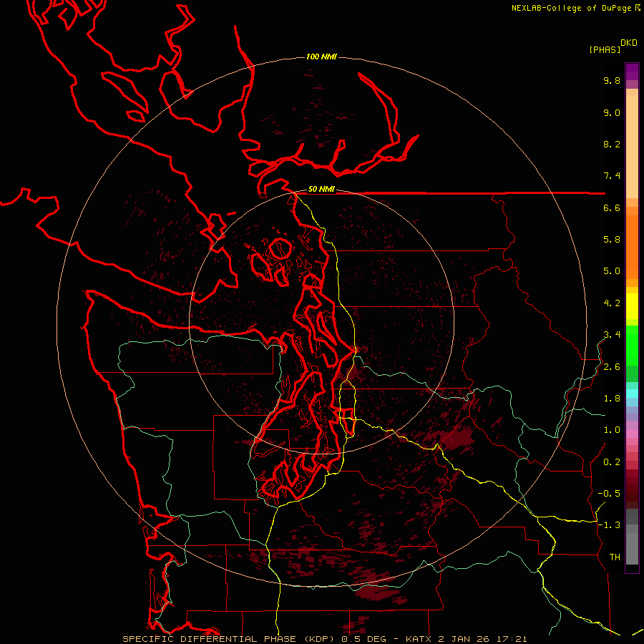644x644 pixels.
Task: Click the gray color band near TH
Action: [x=632, y=548]
